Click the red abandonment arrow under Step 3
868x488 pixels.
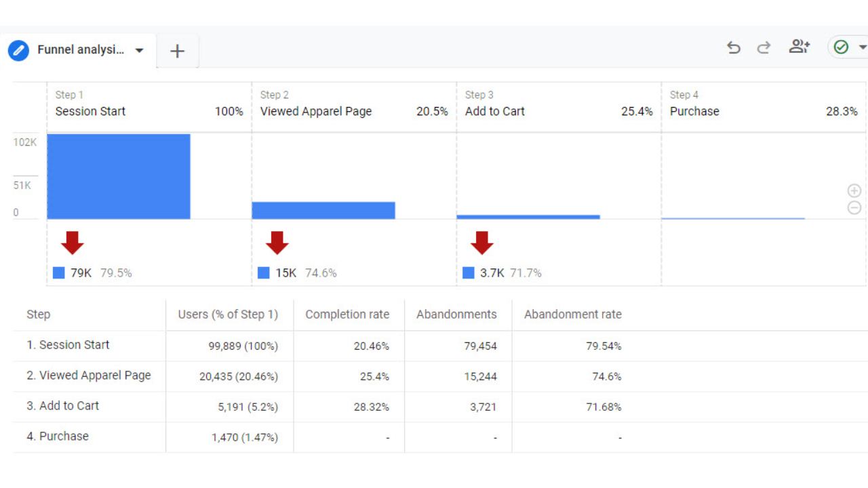[481, 241]
